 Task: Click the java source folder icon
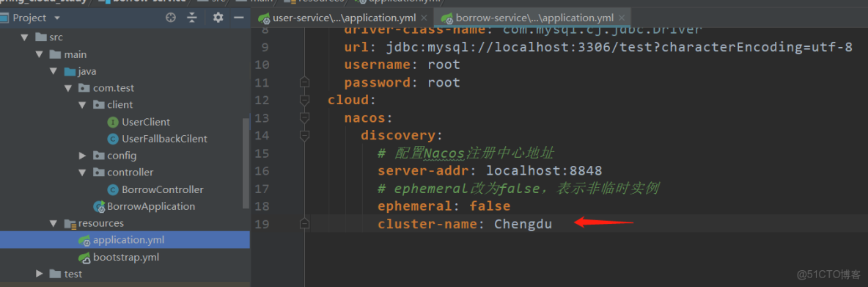[69, 71]
